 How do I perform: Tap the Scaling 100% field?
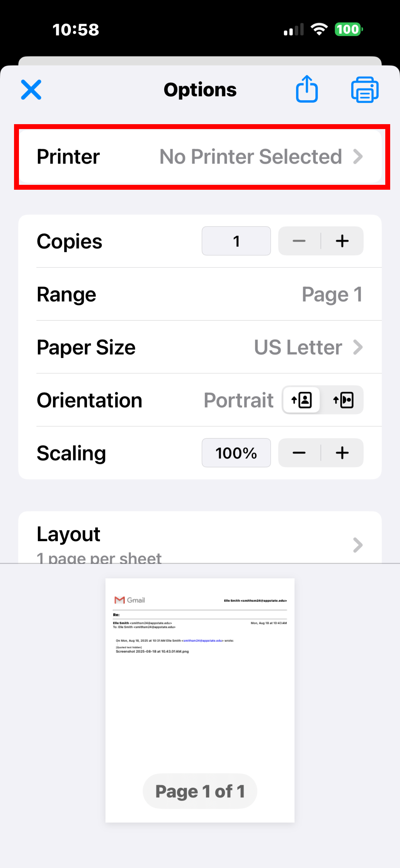pyautogui.click(x=236, y=453)
